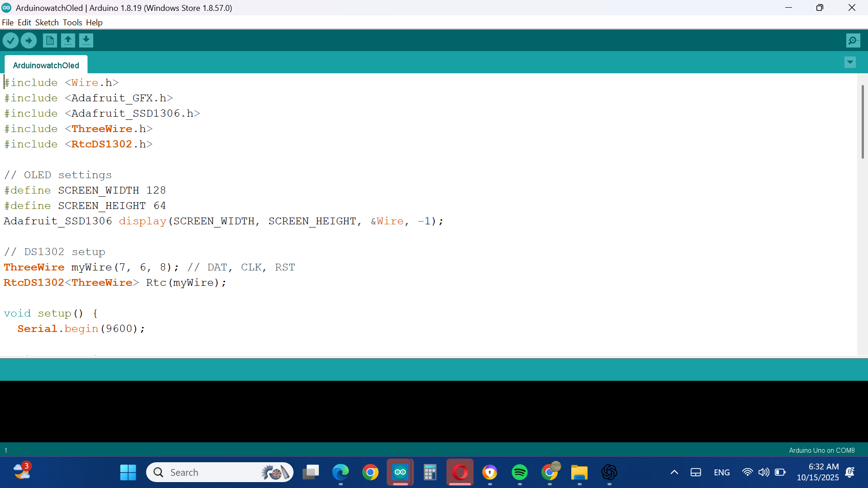This screenshot has width=868, height=488.
Task: Click the '#include <RtcDS1302.h>' line
Action: [x=78, y=144]
